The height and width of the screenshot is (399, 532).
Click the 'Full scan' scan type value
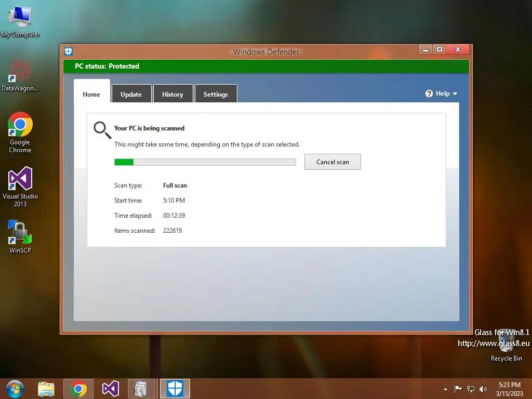175,185
